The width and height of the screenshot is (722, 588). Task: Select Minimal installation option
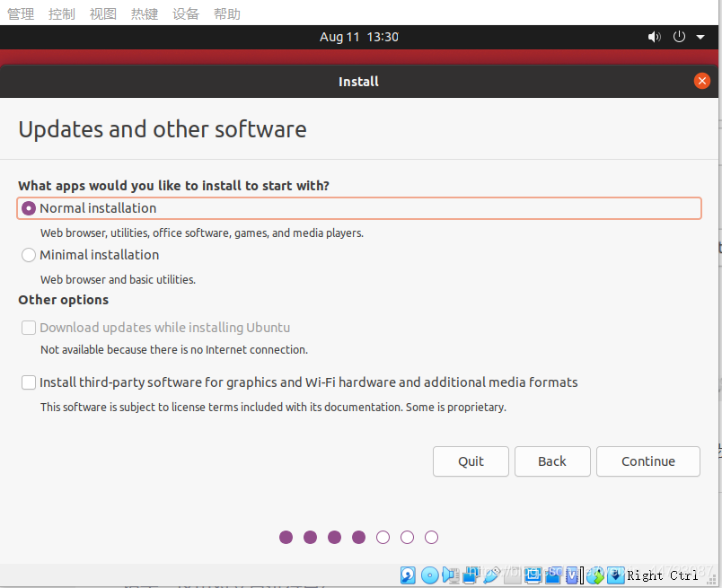coord(90,255)
